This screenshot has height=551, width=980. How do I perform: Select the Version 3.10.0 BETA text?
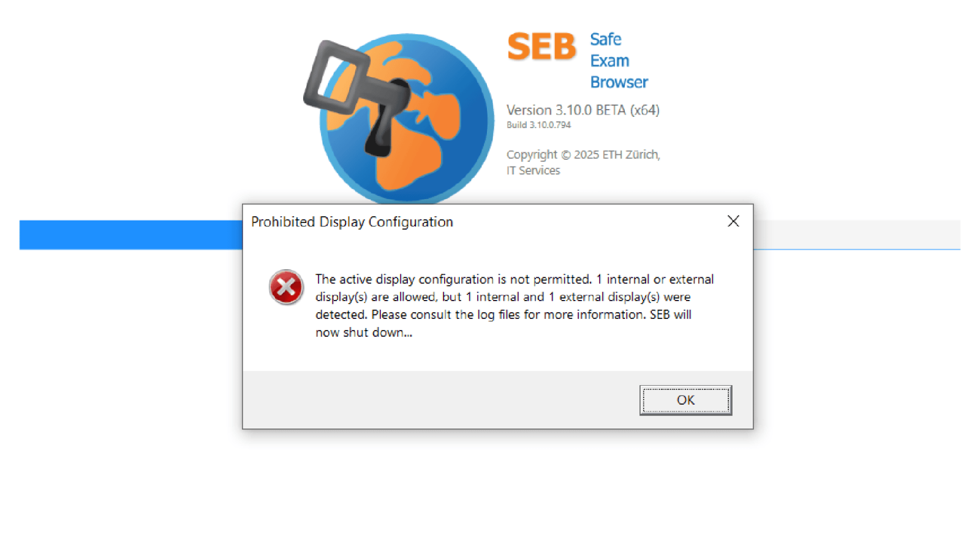click(582, 110)
